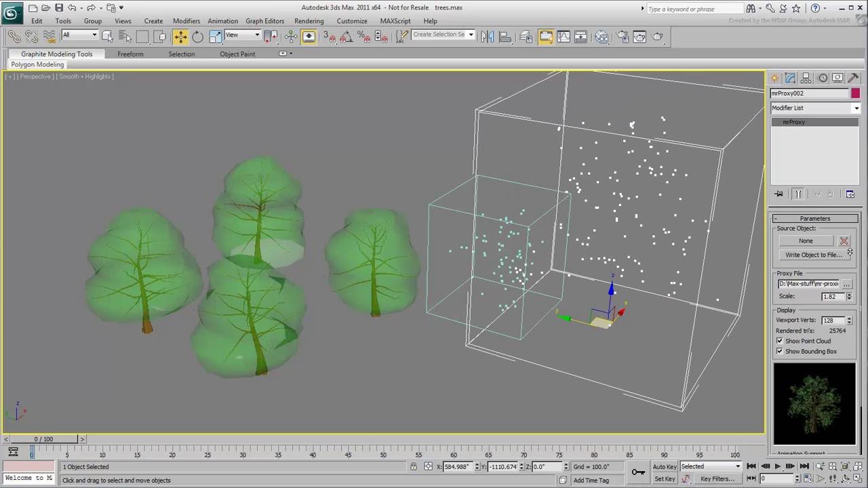Screen dimensions: 868x488
Task: Click the time slider at 0 / 100
Action: [x=43, y=439]
